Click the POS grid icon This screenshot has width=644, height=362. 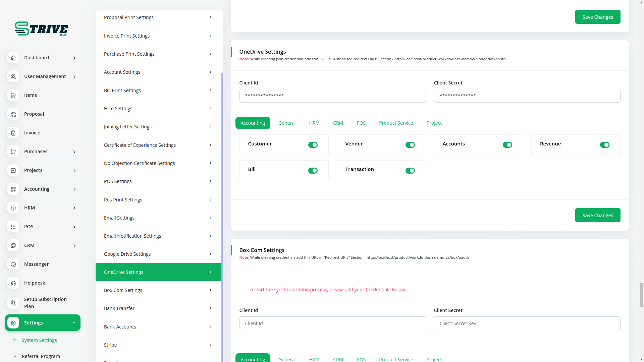tap(13, 227)
